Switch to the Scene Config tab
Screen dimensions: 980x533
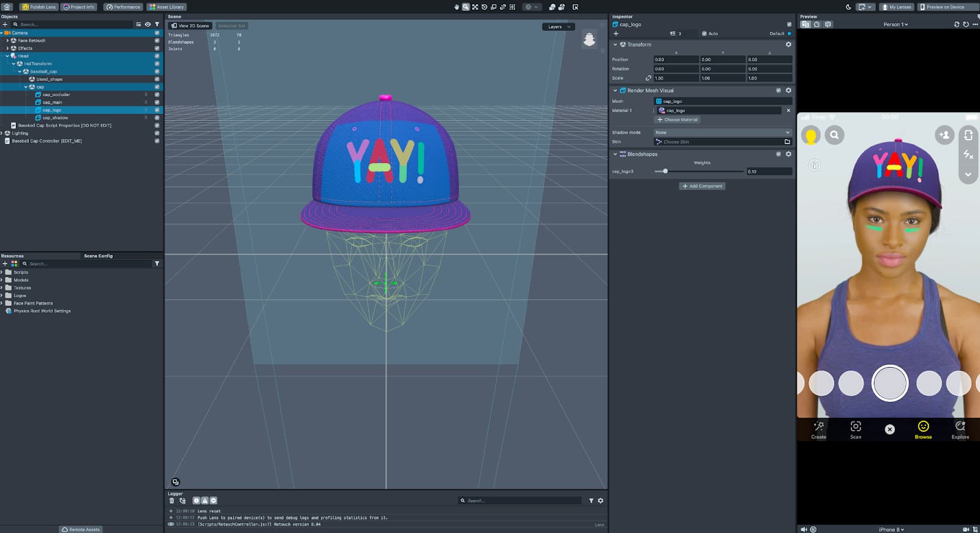pyautogui.click(x=98, y=255)
